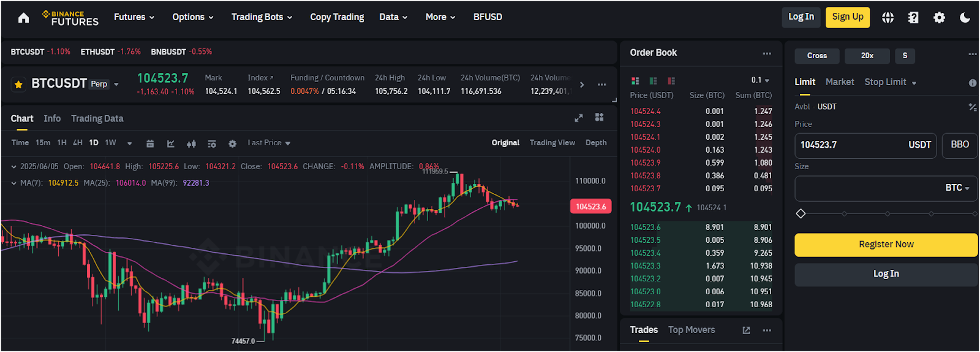The height and width of the screenshot is (352, 980).
Task: Open BTCUSDT Perp pair selector dropdown
Action: (x=75, y=84)
